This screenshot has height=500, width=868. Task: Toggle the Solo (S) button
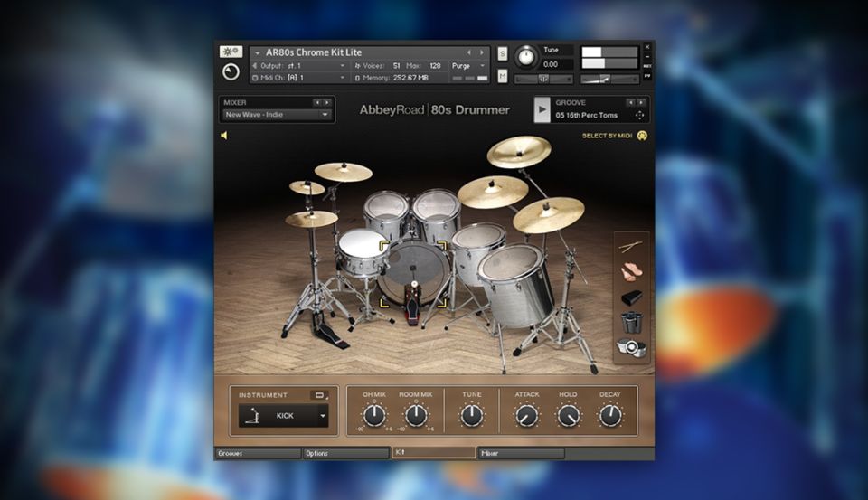[502, 54]
